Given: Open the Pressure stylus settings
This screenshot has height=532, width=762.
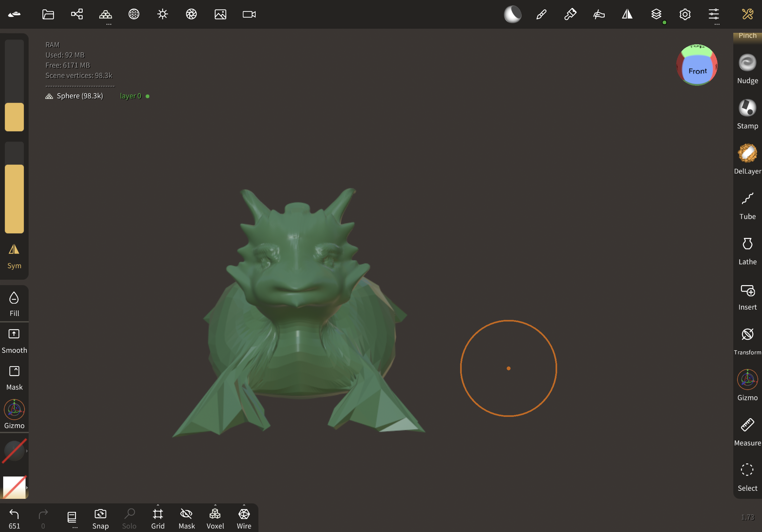Looking at the screenshot, I should (599, 14).
